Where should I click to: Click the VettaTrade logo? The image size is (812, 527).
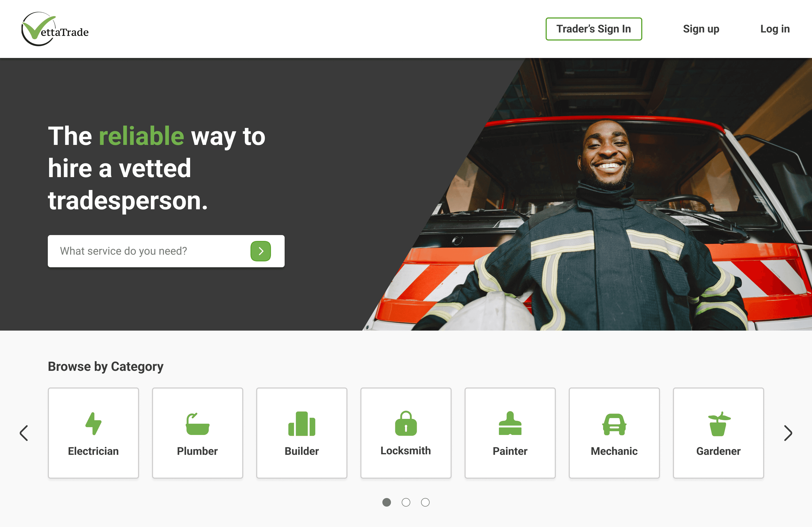click(x=55, y=29)
